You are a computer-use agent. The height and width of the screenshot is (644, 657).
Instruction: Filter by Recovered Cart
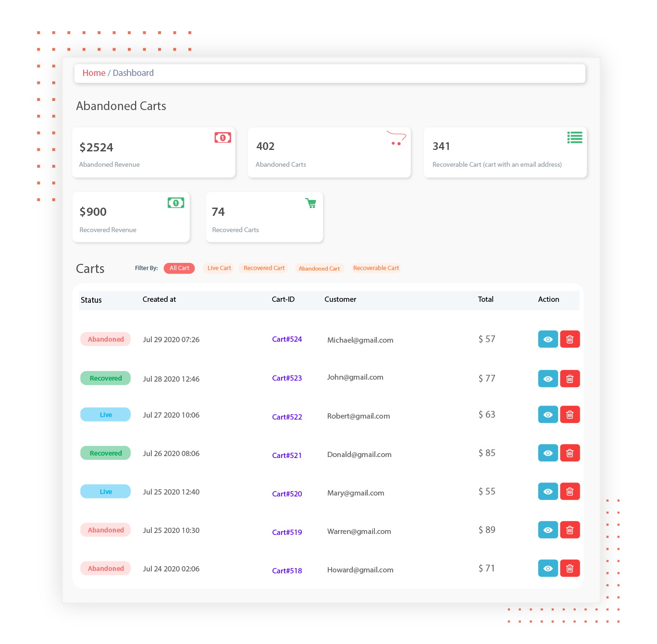[264, 268]
